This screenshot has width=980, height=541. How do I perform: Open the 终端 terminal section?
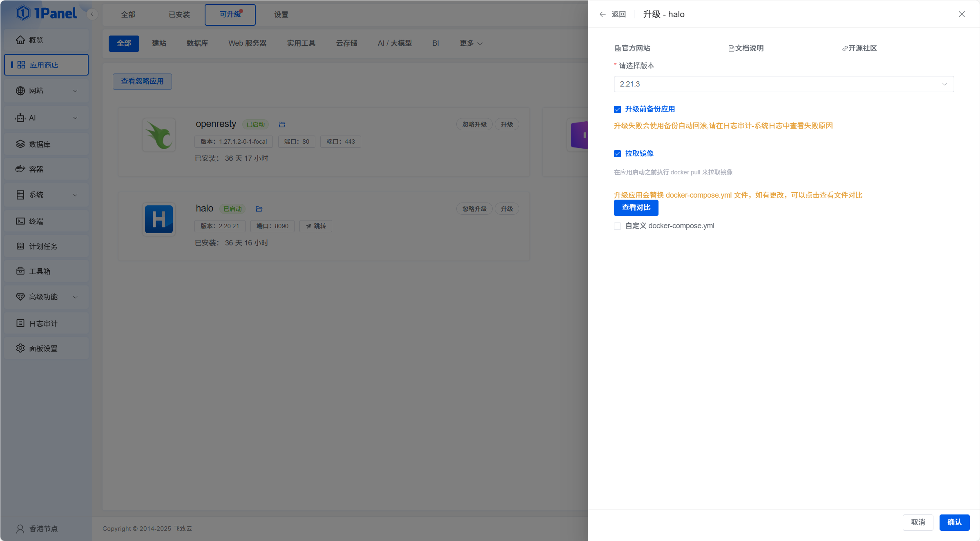pos(36,221)
